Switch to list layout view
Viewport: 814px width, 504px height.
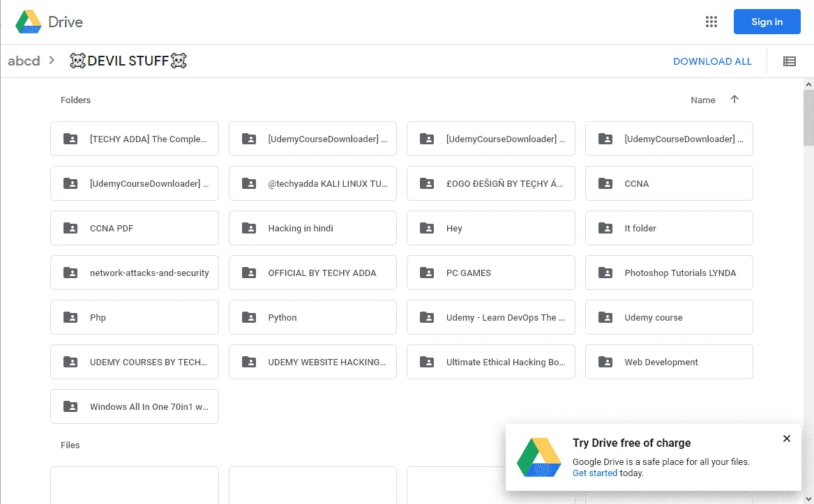coord(789,61)
